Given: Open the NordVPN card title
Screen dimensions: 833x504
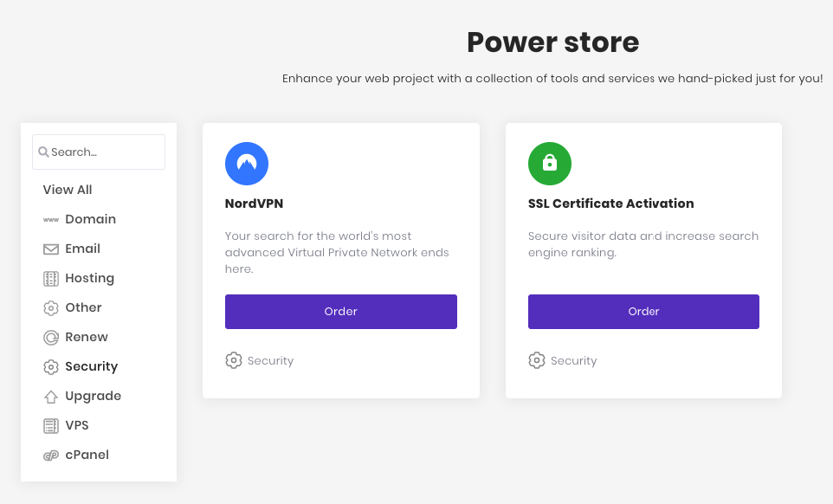Looking at the screenshot, I should coord(255,204).
